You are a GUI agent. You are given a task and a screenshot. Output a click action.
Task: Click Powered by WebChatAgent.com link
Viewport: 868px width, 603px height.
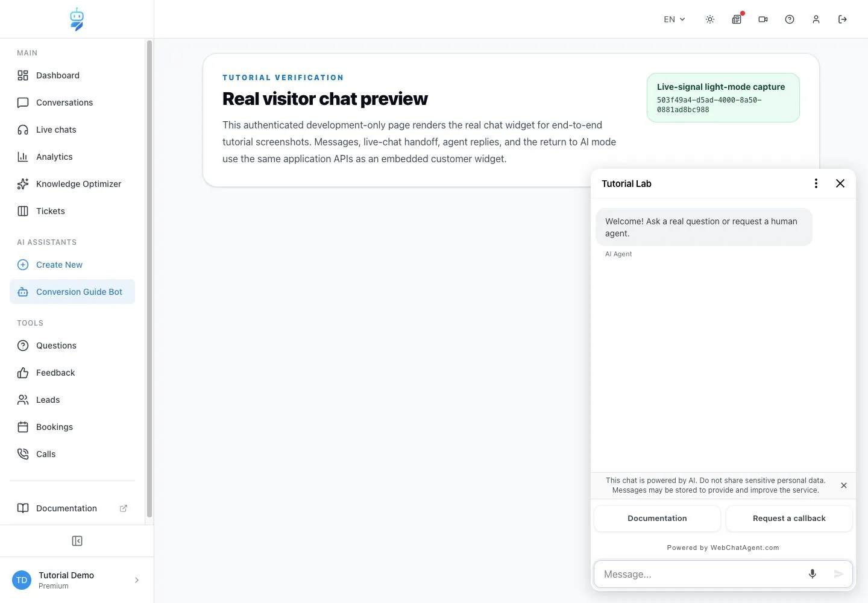(x=723, y=548)
